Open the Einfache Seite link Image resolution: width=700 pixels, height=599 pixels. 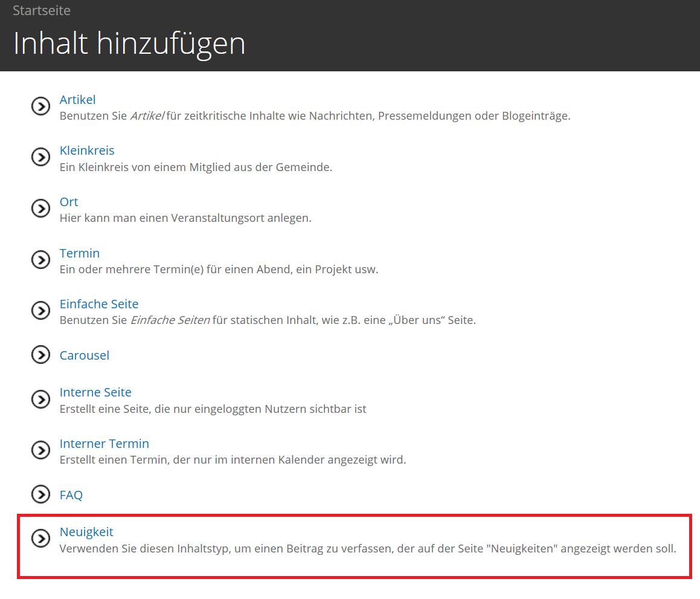click(99, 304)
